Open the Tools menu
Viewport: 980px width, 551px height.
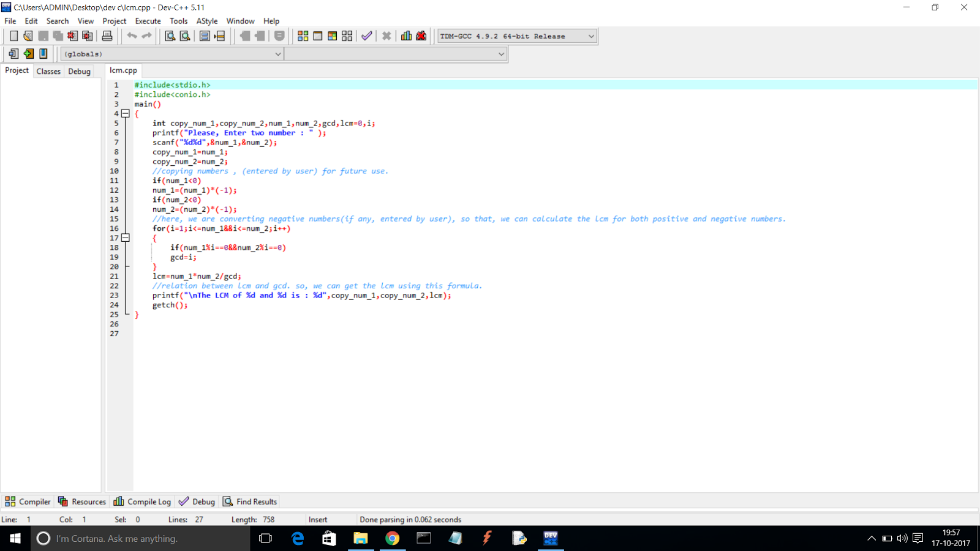click(x=179, y=21)
